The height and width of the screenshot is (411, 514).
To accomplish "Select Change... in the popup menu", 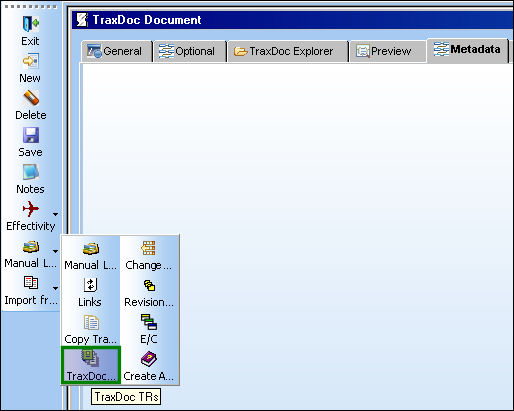I will click(149, 255).
